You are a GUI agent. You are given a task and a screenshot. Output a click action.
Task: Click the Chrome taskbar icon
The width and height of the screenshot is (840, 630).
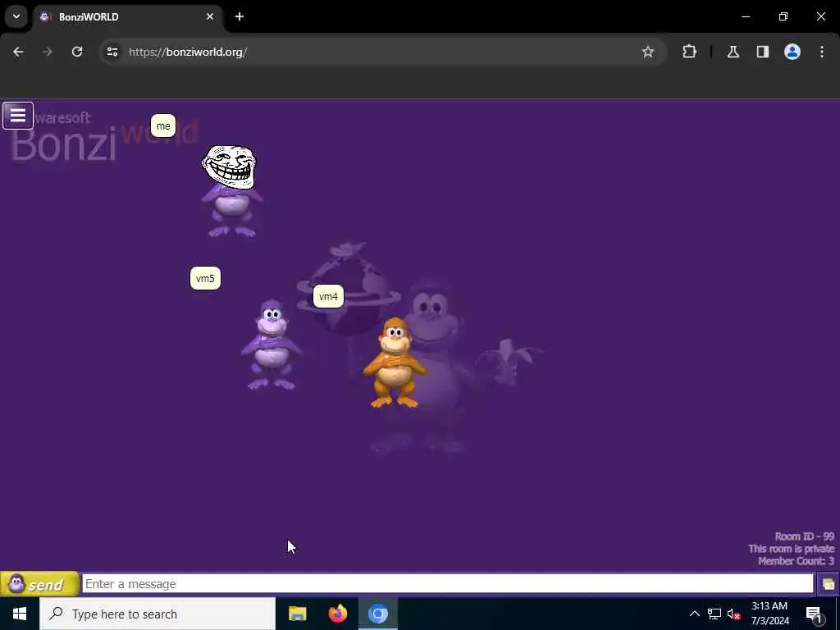coord(377,614)
